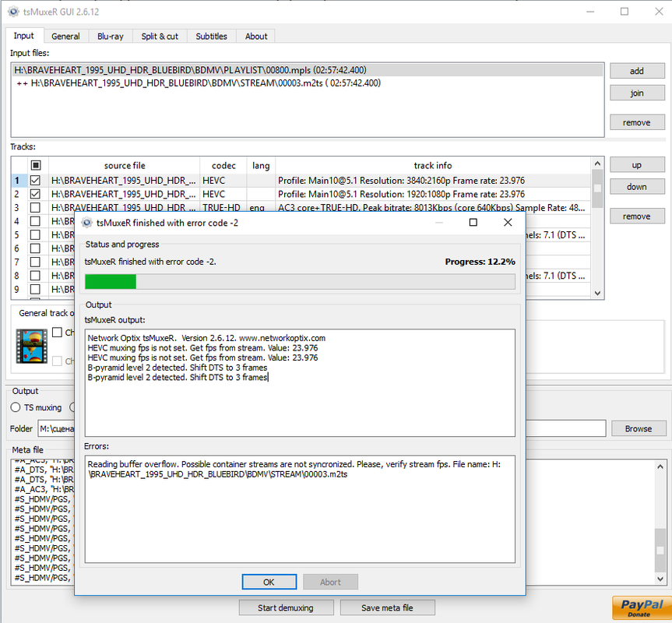Screen dimensions: 672x623
Task: Toggle the select-all tracks header checkbox
Action: pyautogui.click(x=36, y=165)
